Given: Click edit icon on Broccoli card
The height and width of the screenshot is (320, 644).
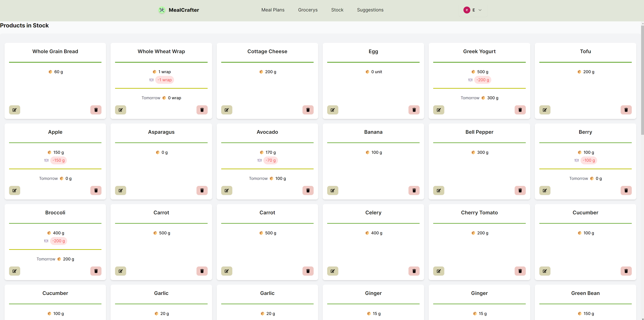Looking at the screenshot, I should (x=14, y=271).
